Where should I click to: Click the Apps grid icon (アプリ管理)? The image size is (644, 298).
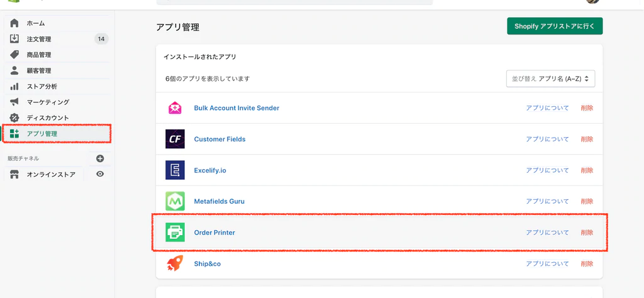[14, 133]
